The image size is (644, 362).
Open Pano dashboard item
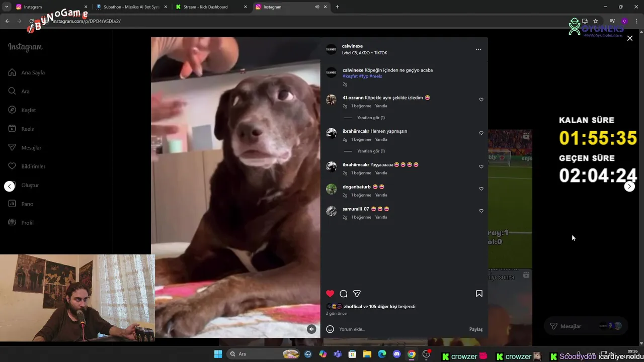point(21,204)
